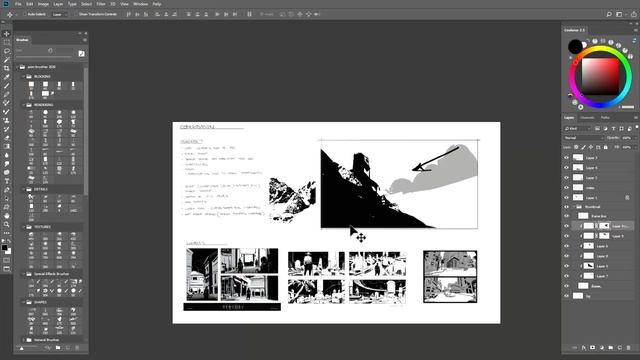
Task: Select Layer 1 thumbnail in Layers panel
Action: pos(578,198)
